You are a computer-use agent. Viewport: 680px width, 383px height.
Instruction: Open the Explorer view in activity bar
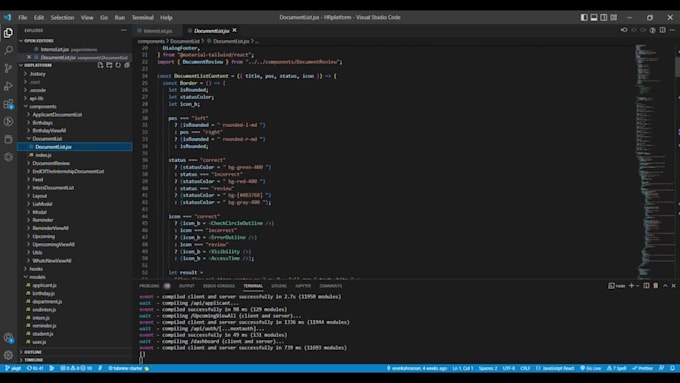click(8, 33)
